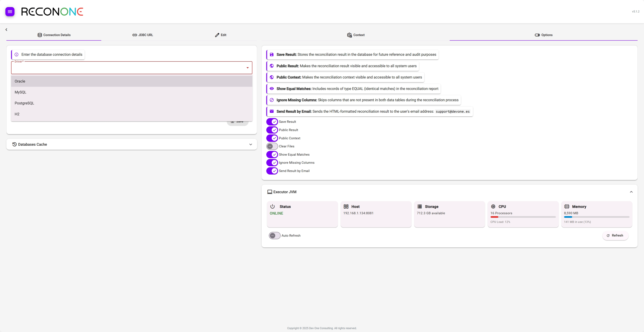Viewport: 644px width, 332px height.
Task: Click the Send Result by Email envelope icon
Action: point(272,111)
